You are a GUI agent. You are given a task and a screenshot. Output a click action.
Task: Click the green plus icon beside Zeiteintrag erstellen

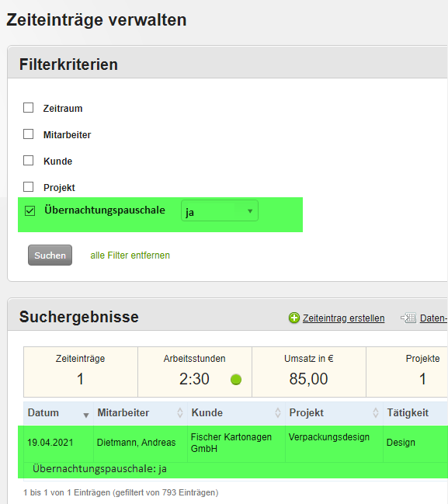tap(294, 318)
